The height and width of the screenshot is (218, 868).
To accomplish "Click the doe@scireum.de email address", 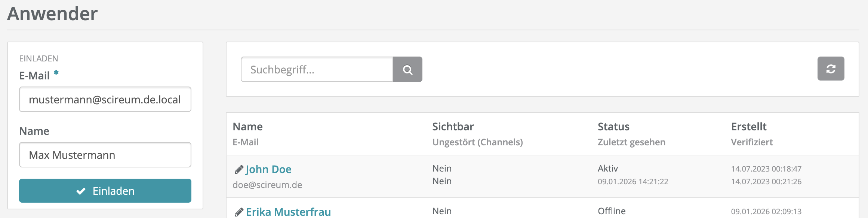I will click(x=267, y=185).
